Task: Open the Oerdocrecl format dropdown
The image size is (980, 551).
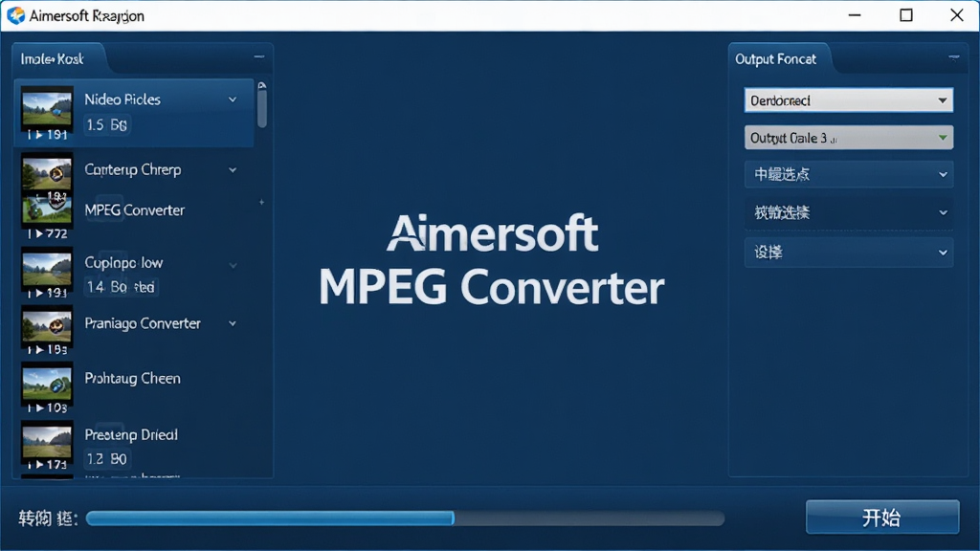Action: tap(849, 100)
